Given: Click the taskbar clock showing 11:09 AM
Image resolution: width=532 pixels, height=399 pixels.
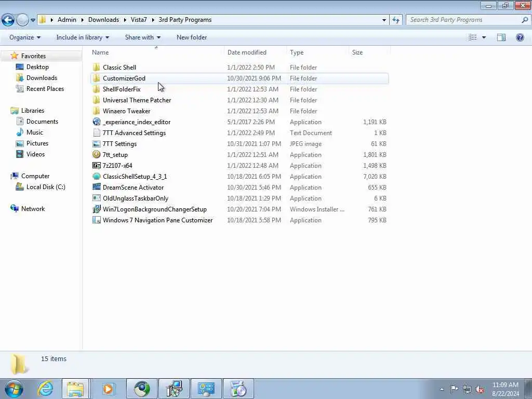Looking at the screenshot, I should point(505,389).
